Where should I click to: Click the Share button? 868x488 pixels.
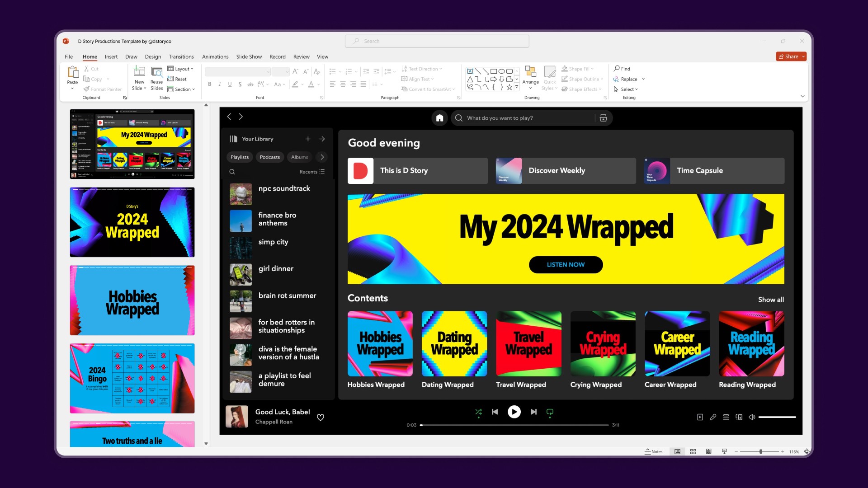(x=788, y=56)
